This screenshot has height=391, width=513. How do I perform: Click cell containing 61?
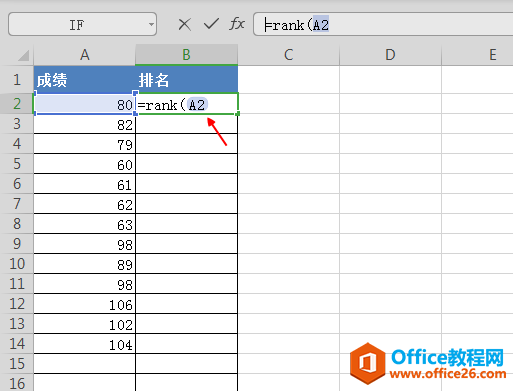[85, 184]
